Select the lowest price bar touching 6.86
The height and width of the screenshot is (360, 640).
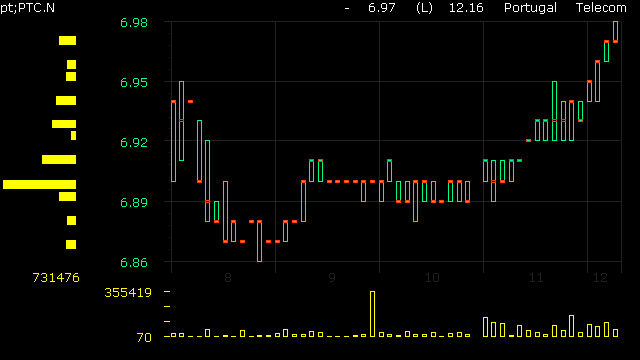pyautogui.click(x=260, y=241)
